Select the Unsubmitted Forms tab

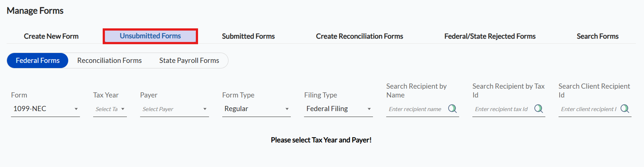coord(150,36)
